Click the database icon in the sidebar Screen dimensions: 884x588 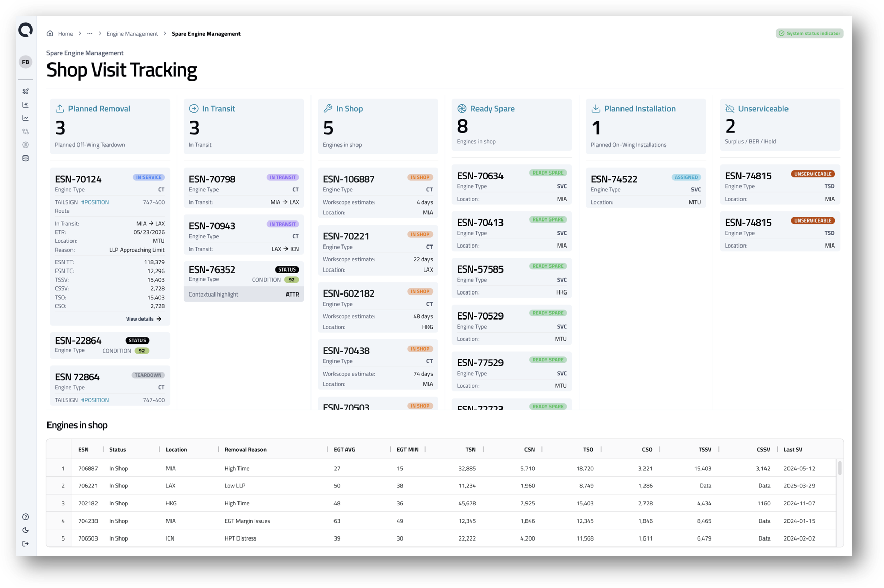[x=26, y=158]
